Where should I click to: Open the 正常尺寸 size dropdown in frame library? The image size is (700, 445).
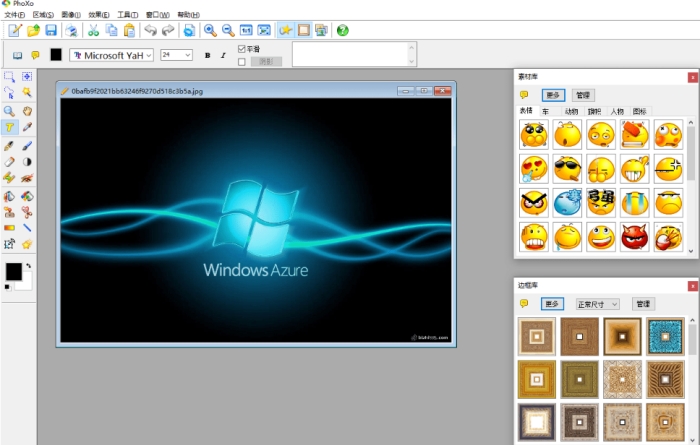click(597, 303)
